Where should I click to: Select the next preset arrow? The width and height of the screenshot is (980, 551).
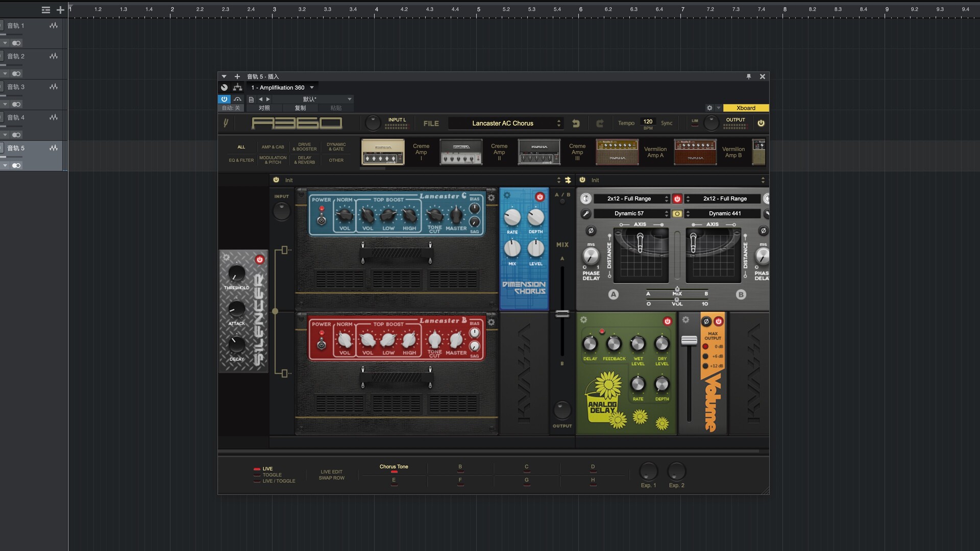tap(268, 99)
